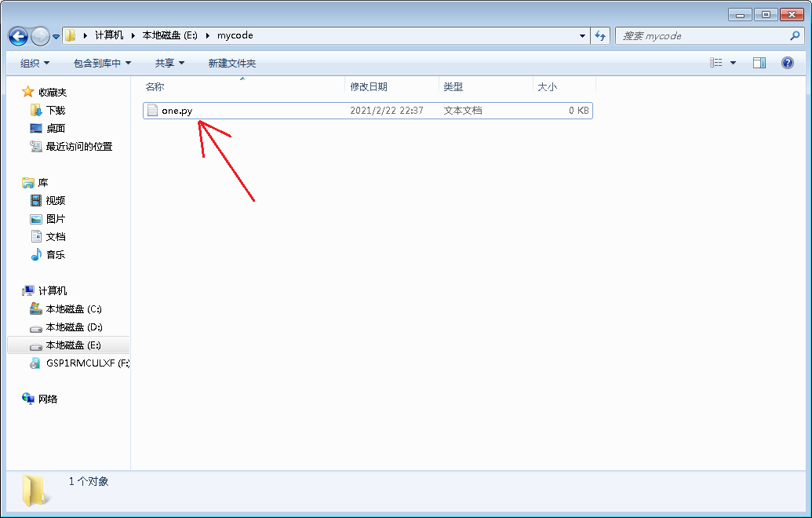Image resolution: width=812 pixels, height=518 pixels.
Task: Open the 包含到库中 menu
Action: click(102, 64)
